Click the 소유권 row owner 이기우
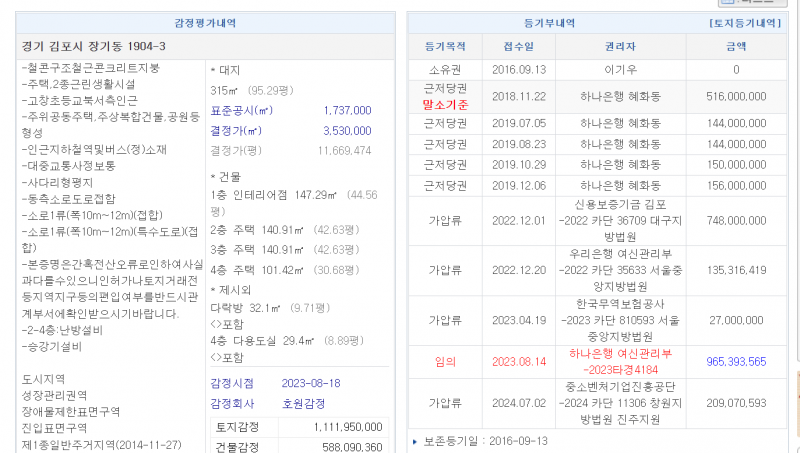The image size is (800, 453). click(619, 70)
